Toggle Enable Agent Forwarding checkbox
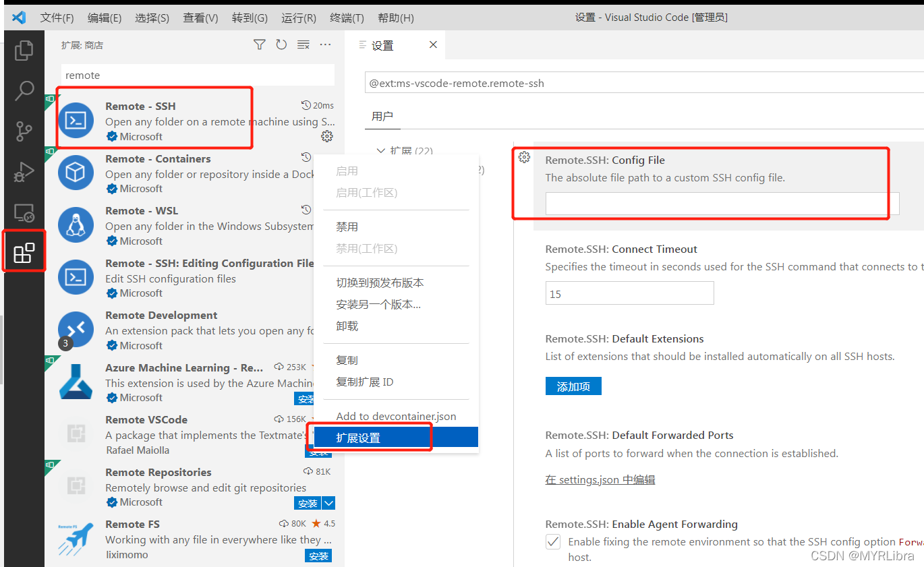 coord(553,541)
